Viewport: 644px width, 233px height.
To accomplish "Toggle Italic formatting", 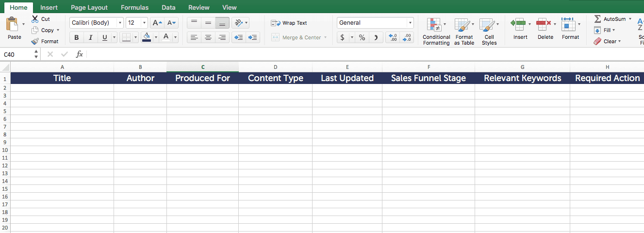I will coord(91,37).
